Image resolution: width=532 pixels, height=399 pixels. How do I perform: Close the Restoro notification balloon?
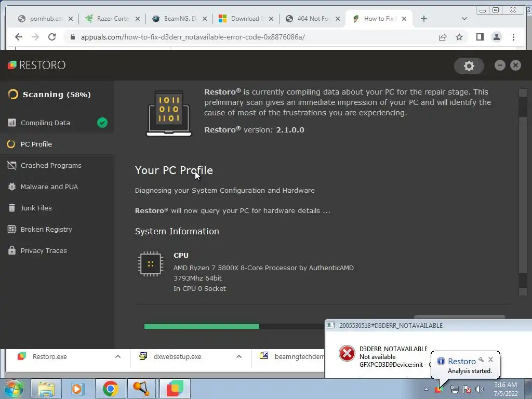tap(490, 360)
